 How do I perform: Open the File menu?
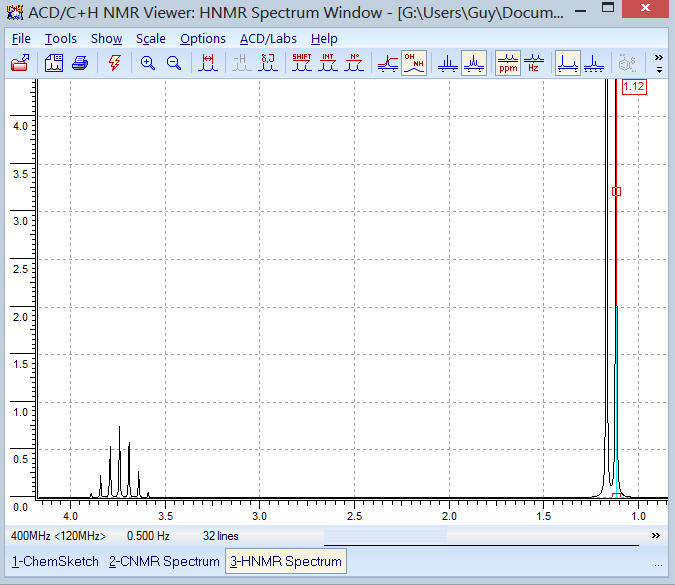click(21, 39)
